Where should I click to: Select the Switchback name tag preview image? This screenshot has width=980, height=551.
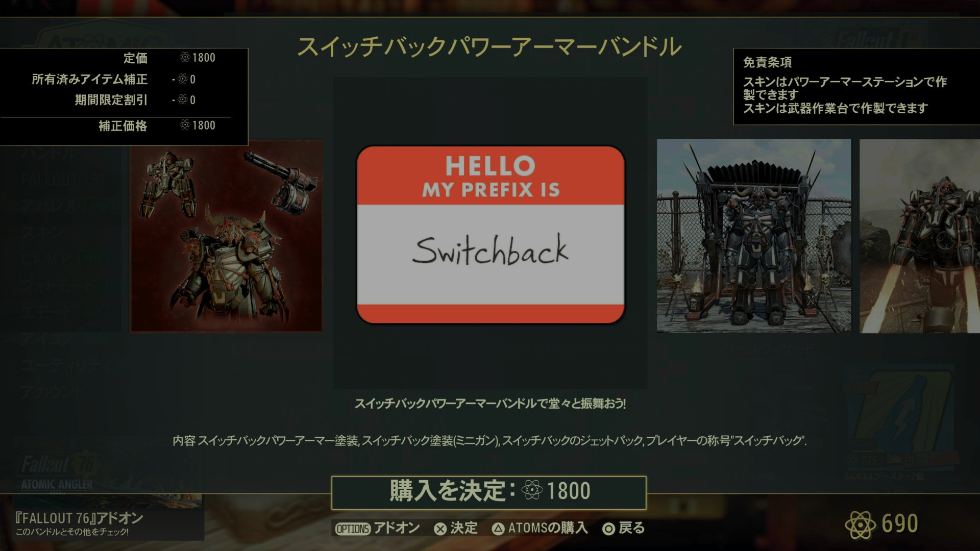pyautogui.click(x=491, y=235)
